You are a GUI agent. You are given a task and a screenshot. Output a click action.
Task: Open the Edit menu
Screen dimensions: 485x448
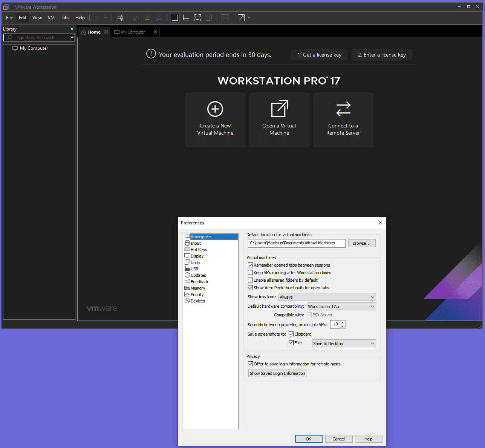[x=23, y=18]
